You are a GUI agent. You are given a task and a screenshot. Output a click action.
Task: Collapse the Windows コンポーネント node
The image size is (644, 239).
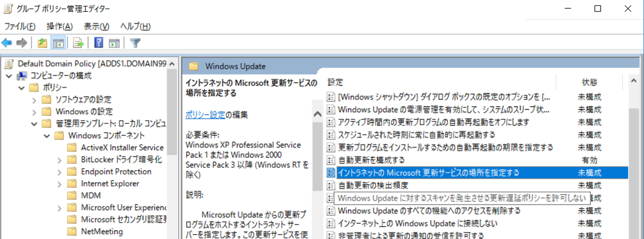(x=46, y=135)
